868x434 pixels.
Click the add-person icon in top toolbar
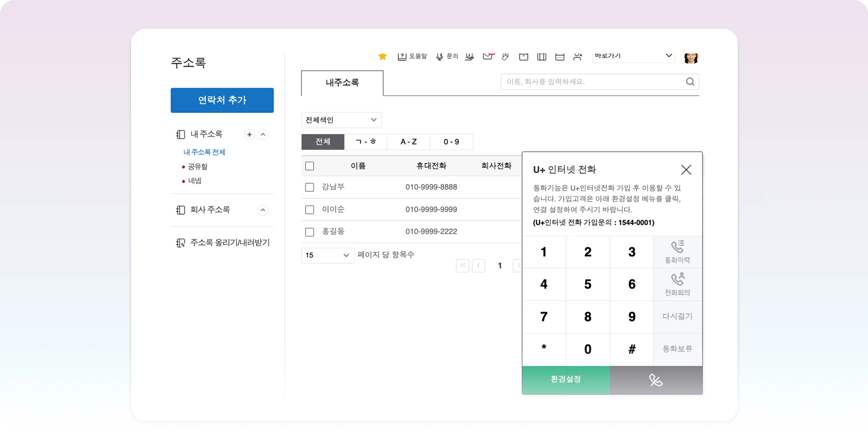tap(578, 57)
